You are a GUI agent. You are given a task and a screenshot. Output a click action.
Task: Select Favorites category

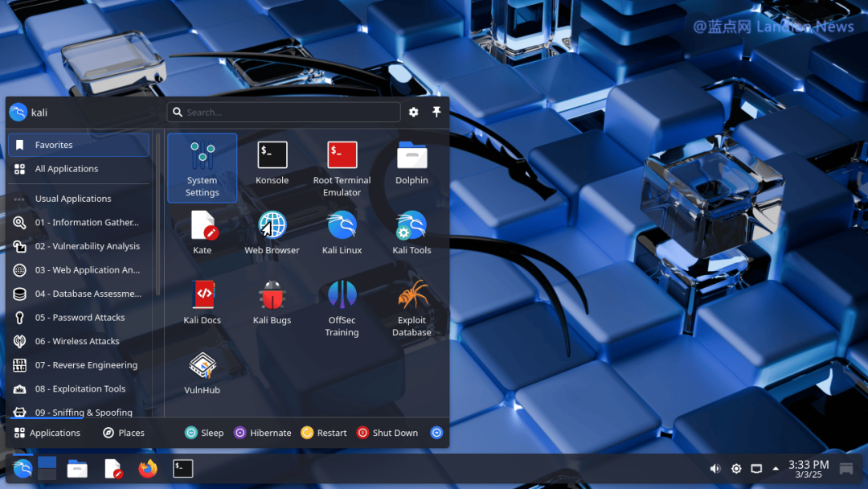(x=79, y=145)
